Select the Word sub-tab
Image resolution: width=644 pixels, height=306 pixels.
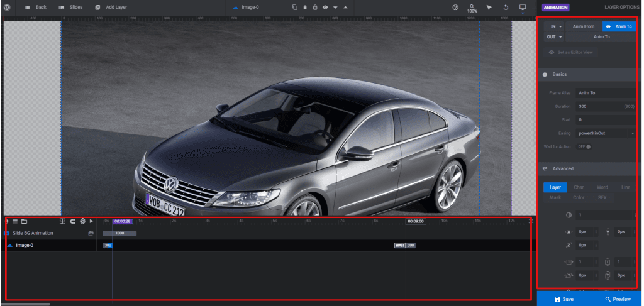[x=602, y=187]
